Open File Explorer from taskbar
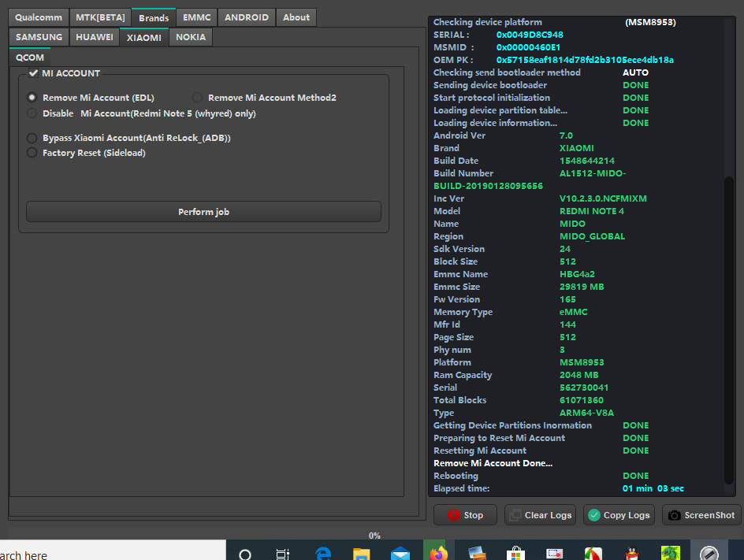Image resolution: width=744 pixels, height=560 pixels. tap(362, 554)
